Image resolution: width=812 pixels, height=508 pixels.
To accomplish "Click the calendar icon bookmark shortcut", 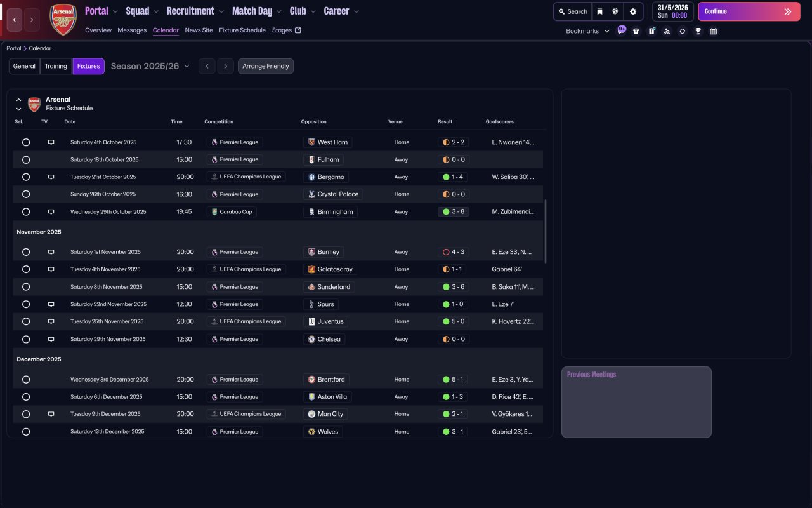I will coord(713,31).
